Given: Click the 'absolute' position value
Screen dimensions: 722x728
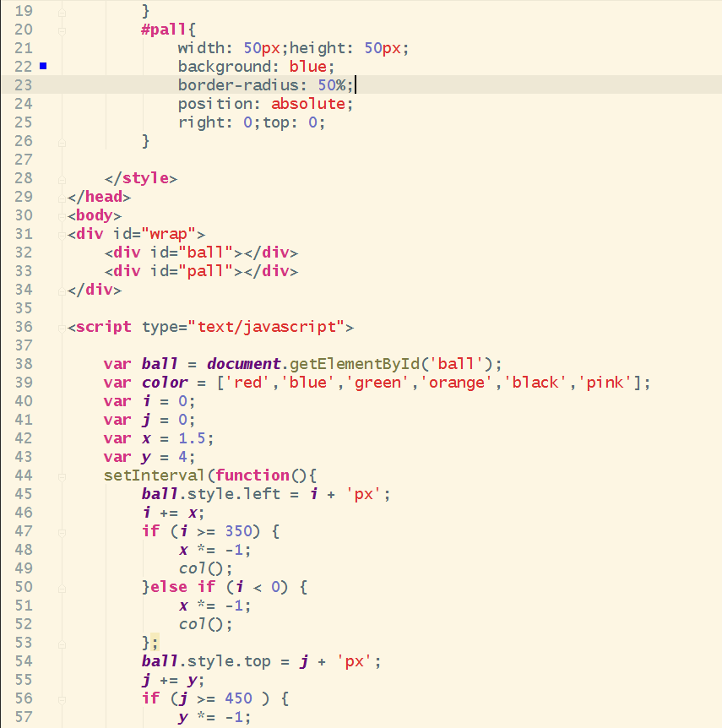Looking at the screenshot, I should pos(308,104).
